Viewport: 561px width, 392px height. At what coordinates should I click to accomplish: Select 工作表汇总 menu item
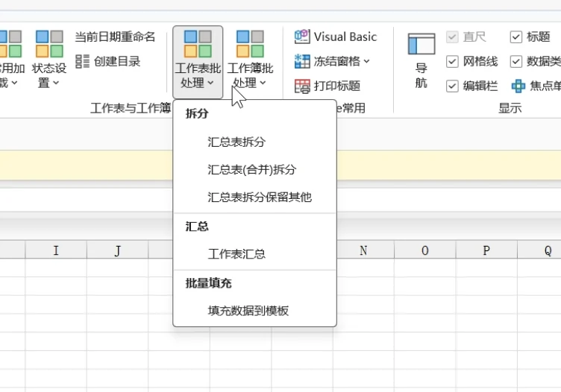pyautogui.click(x=254, y=254)
